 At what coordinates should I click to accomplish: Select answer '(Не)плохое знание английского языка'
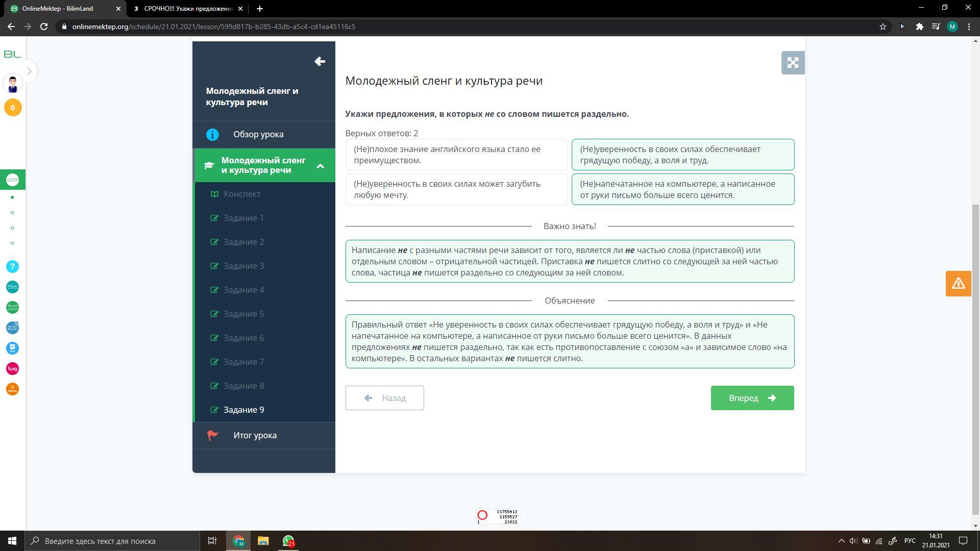(x=456, y=155)
